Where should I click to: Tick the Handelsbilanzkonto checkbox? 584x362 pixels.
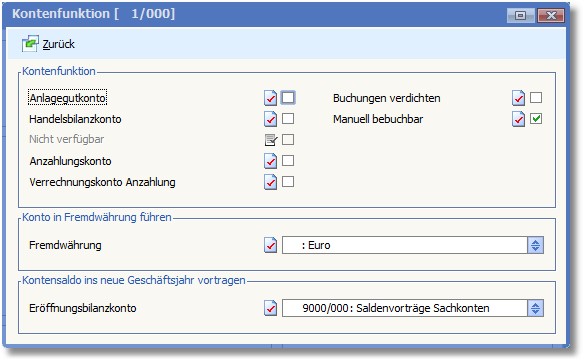[288, 119]
